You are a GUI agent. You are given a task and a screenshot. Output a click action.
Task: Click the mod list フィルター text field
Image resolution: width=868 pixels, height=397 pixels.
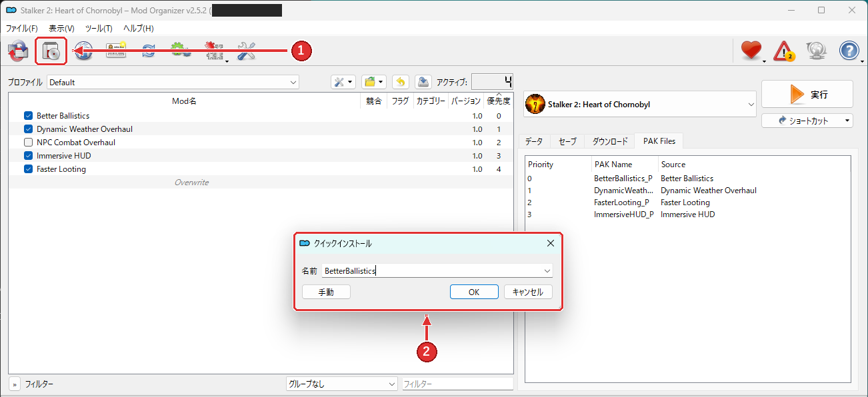[x=458, y=384]
